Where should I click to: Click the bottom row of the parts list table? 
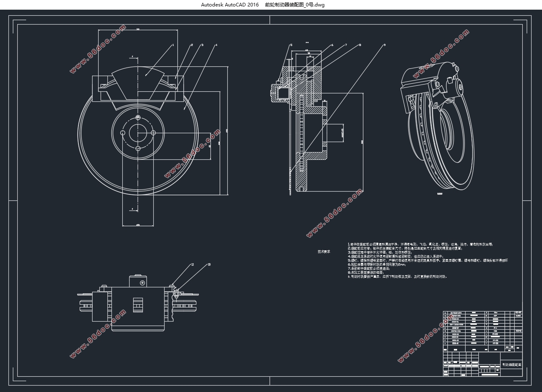point(482,343)
